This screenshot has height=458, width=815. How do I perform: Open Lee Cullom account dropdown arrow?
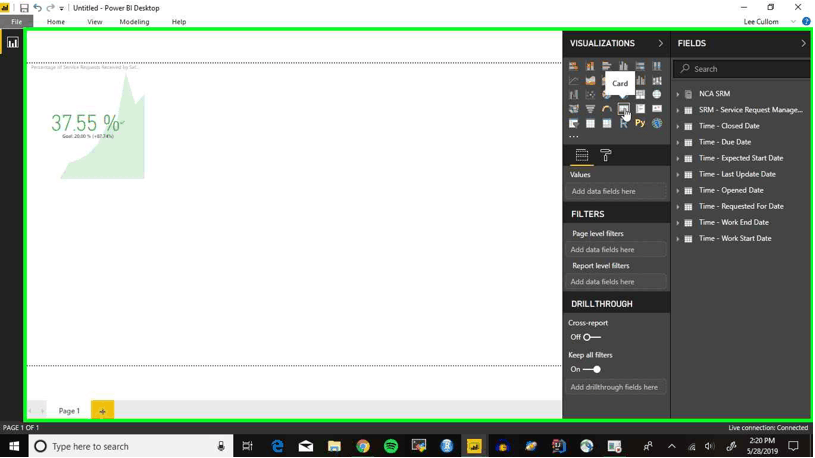793,22
